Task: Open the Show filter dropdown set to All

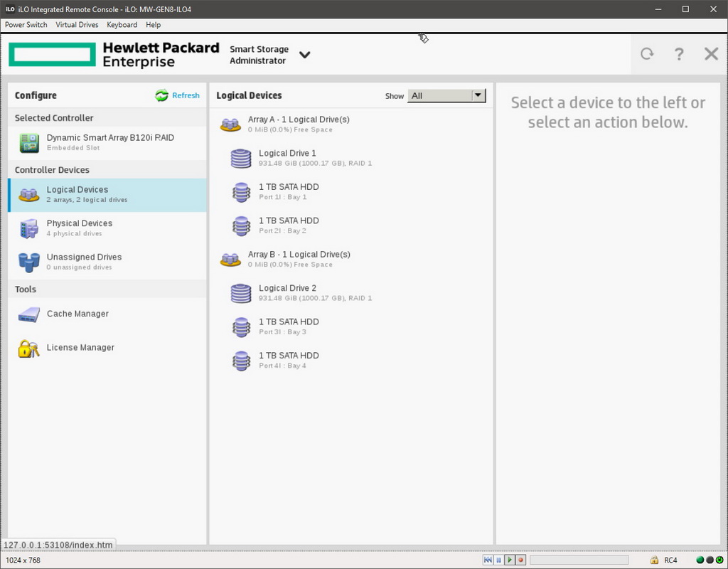Action: coord(446,96)
